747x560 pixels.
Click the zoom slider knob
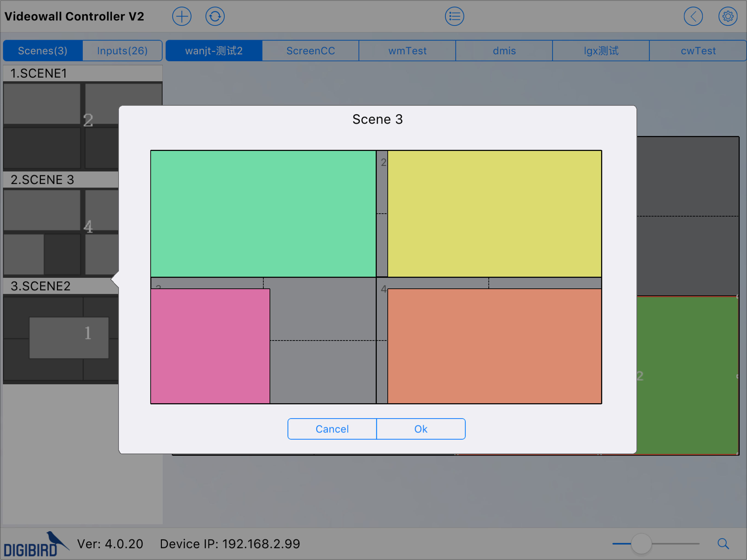point(641,543)
